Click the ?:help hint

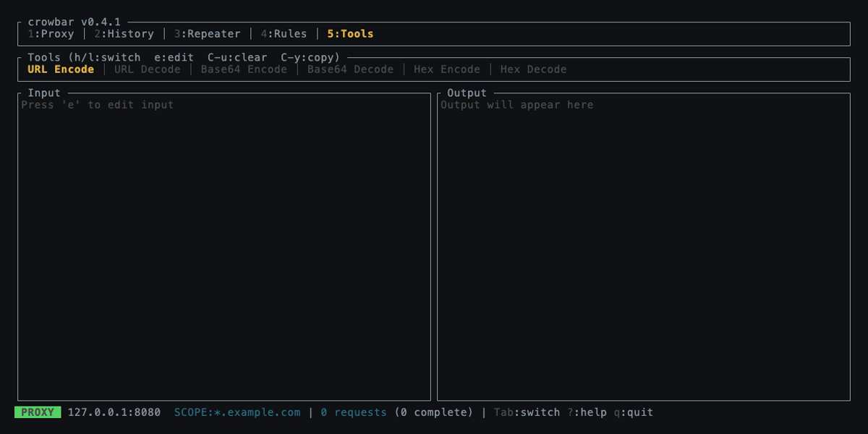(587, 412)
